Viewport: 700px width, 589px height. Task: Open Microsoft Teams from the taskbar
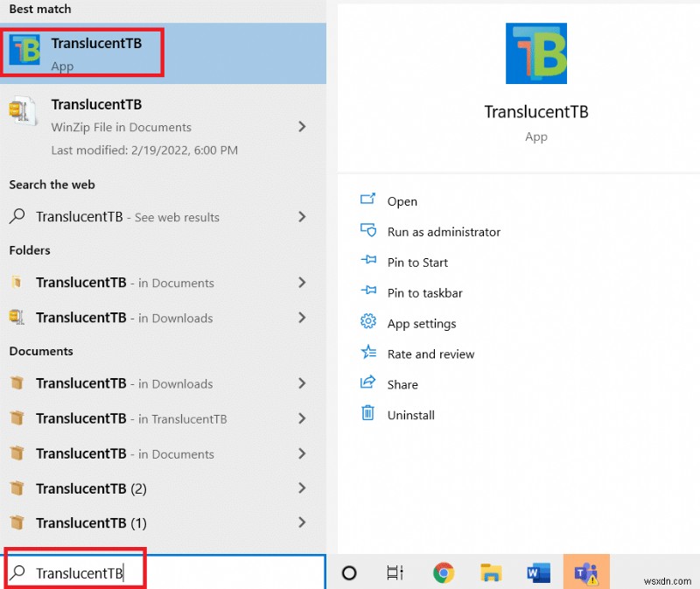585,572
